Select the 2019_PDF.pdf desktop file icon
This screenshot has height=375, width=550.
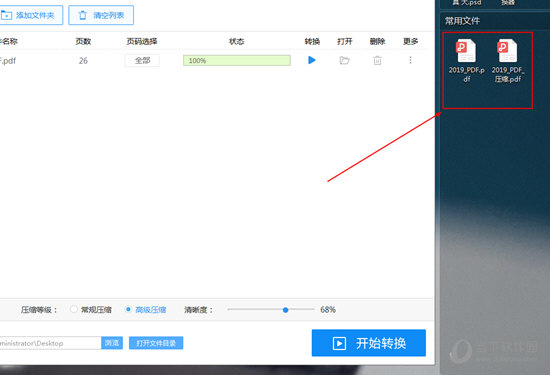point(466,61)
